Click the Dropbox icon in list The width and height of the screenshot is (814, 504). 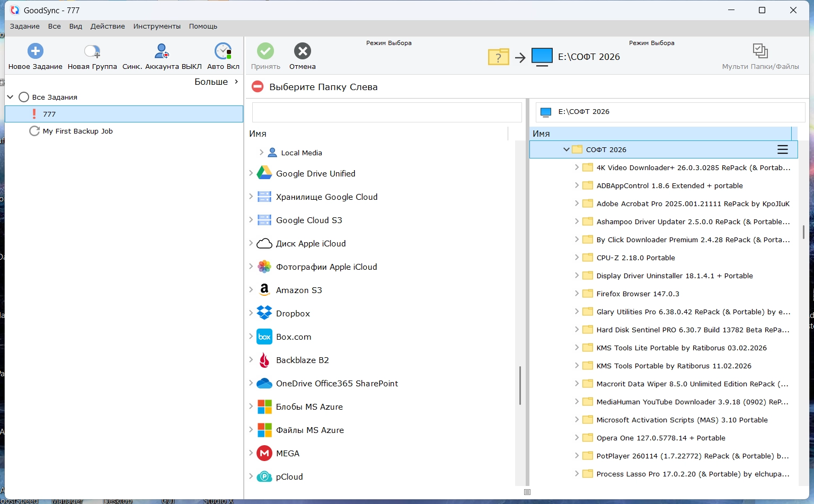click(264, 313)
